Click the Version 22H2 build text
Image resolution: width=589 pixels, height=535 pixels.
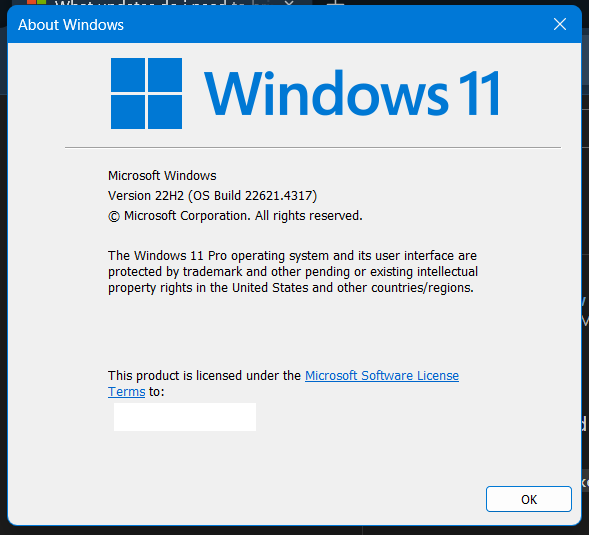point(213,196)
